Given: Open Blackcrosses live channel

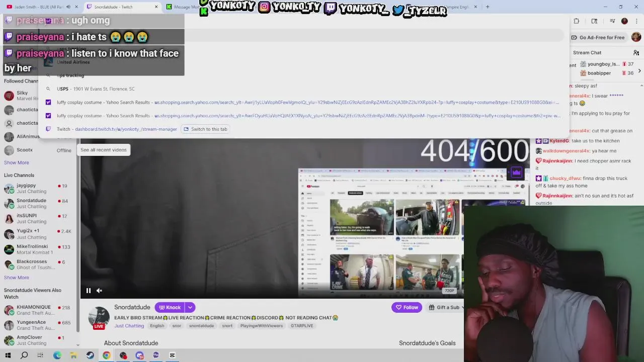Looking at the screenshot, I should pyautogui.click(x=38, y=264).
